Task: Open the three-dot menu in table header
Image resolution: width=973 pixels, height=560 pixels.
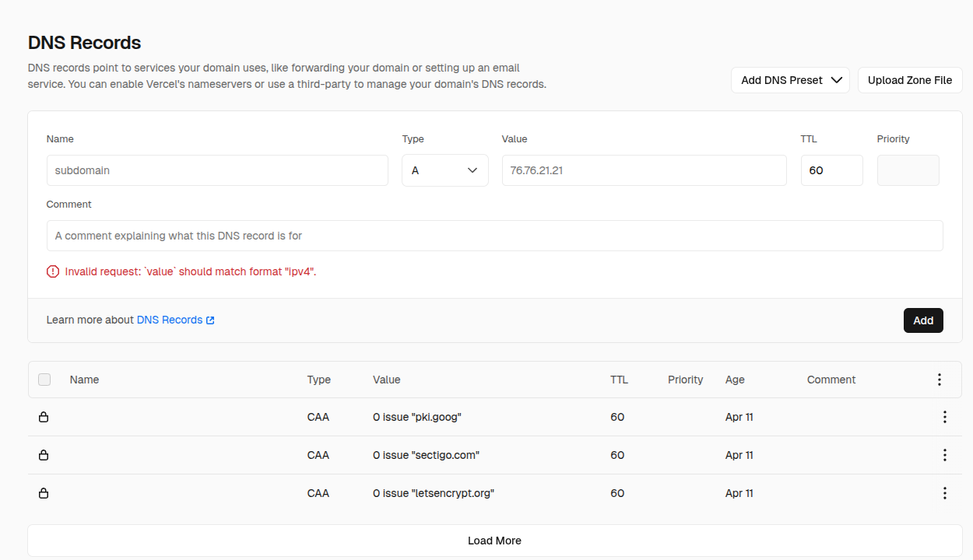Action: (939, 380)
